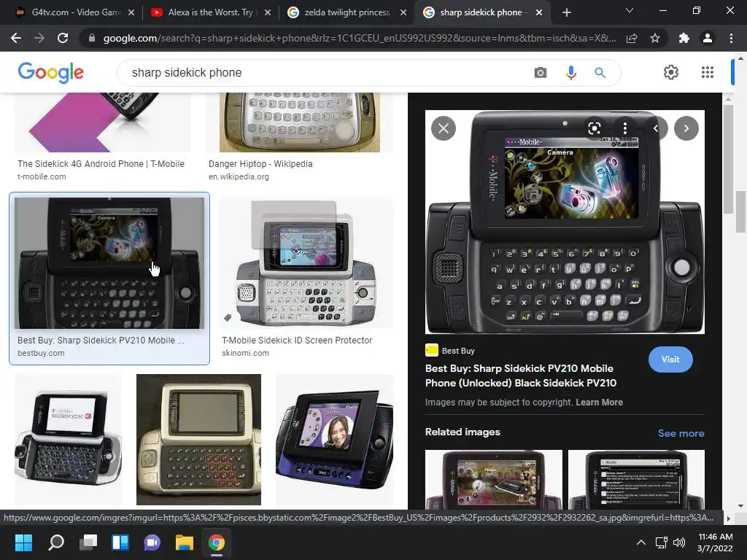The height and width of the screenshot is (560, 747).
Task: Select the Best Buy Sharp Sidekick PV210 thumbnail
Action: [109, 262]
